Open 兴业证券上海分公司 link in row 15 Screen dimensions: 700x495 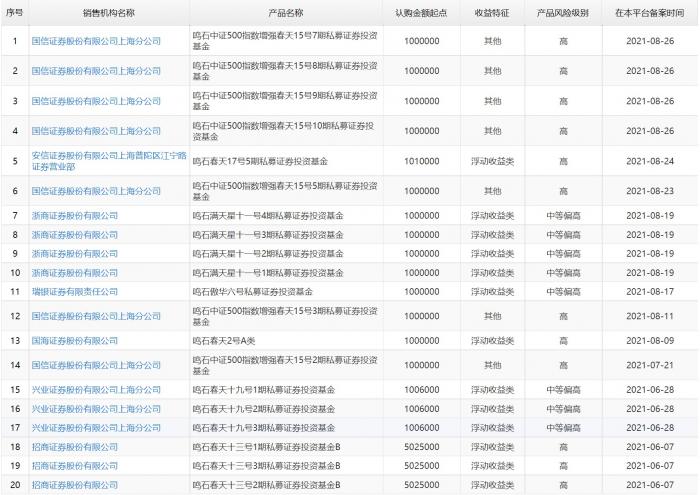96,390
